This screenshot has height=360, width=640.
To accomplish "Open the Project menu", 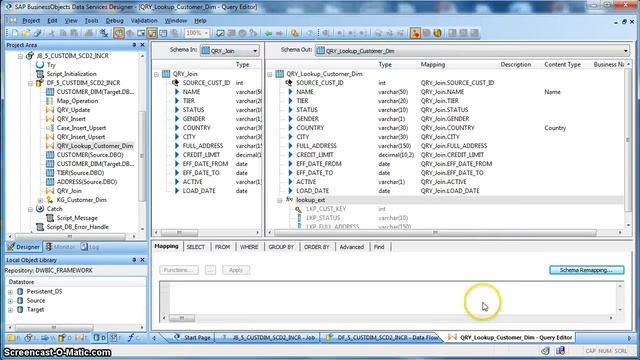I will 31,20.
